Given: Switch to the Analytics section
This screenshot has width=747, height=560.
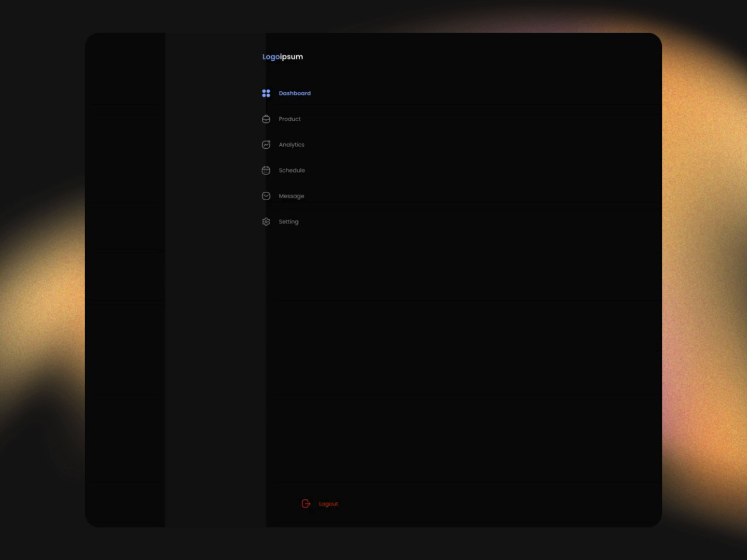Looking at the screenshot, I should (x=292, y=144).
